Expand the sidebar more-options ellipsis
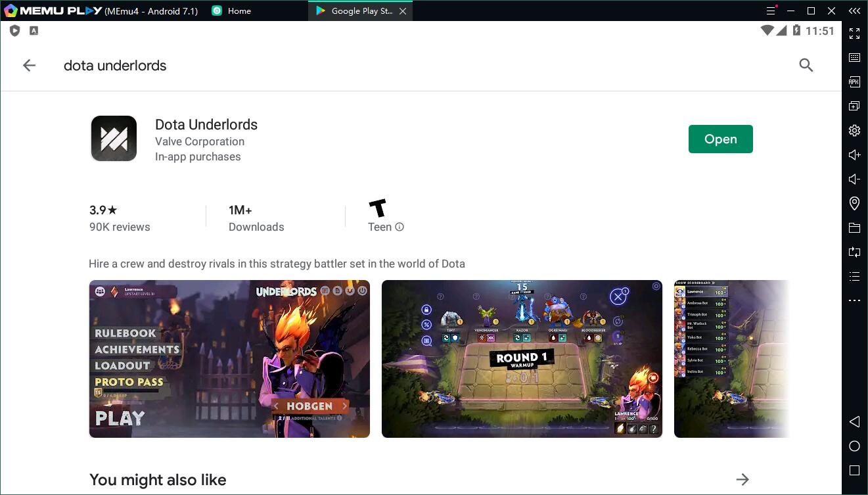The image size is (868, 495). pyautogui.click(x=854, y=300)
